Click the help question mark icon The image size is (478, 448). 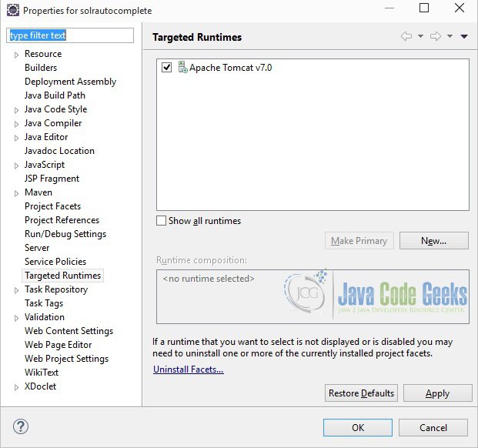[21, 426]
